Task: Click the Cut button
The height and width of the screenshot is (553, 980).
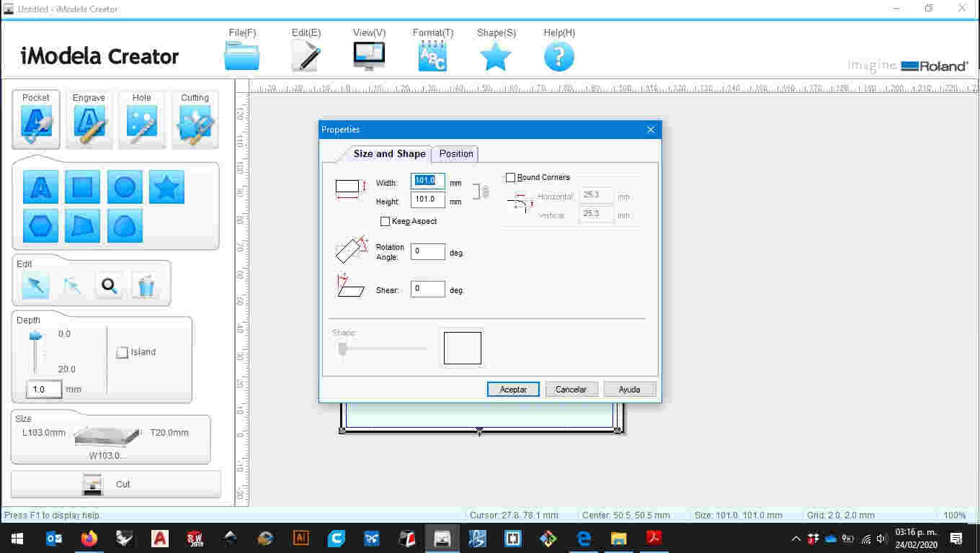Action: (116, 484)
